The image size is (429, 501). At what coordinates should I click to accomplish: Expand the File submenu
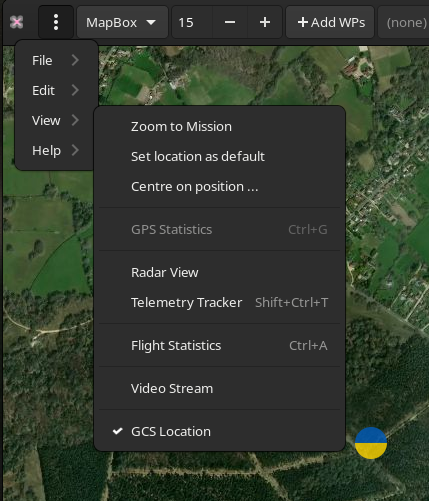click(55, 60)
